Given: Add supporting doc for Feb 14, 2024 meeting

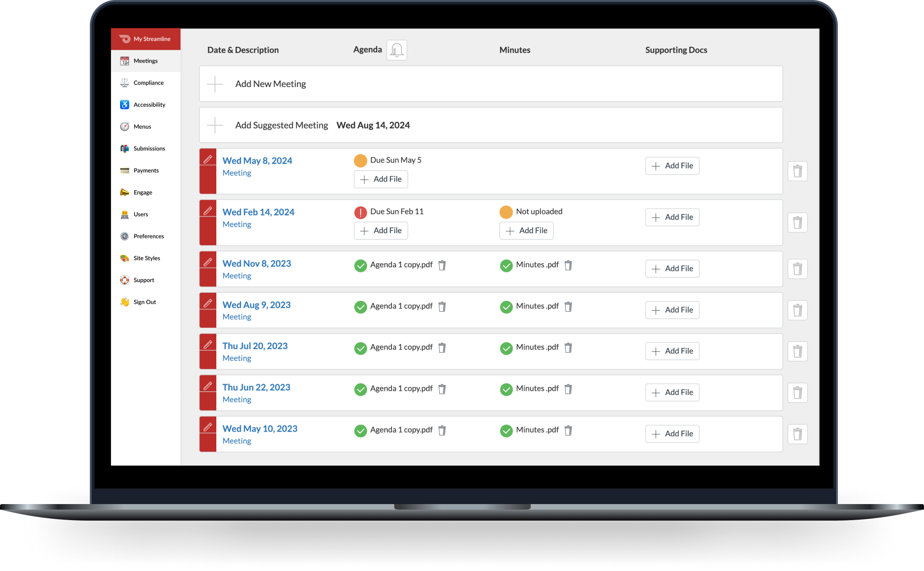Looking at the screenshot, I should pyautogui.click(x=672, y=217).
